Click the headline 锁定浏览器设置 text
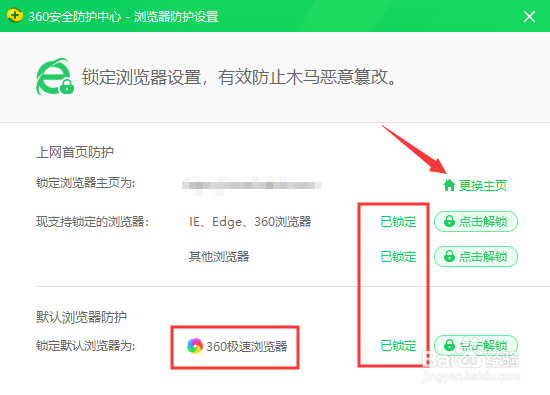The width and height of the screenshot is (550, 395). (142, 77)
